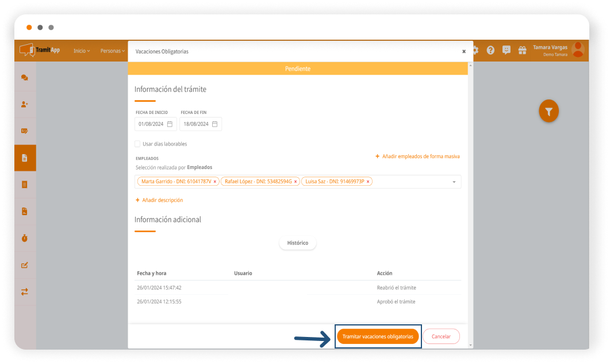Screen dimensions: 610x364
Task: Open the stopwatch sidebar icon
Action: [x=25, y=238]
